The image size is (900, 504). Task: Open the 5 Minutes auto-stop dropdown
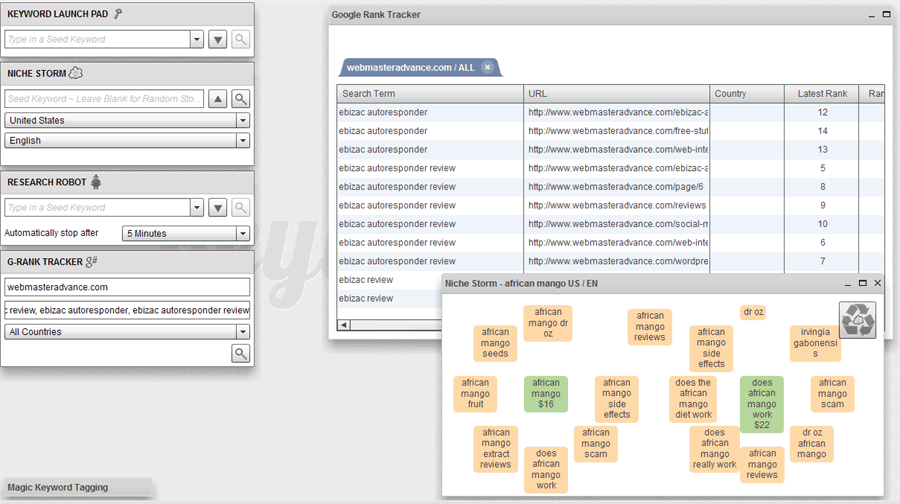click(x=186, y=234)
